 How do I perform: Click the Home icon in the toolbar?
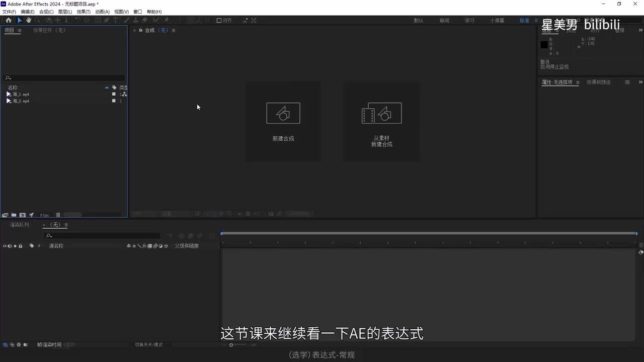pyautogui.click(x=9, y=20)
